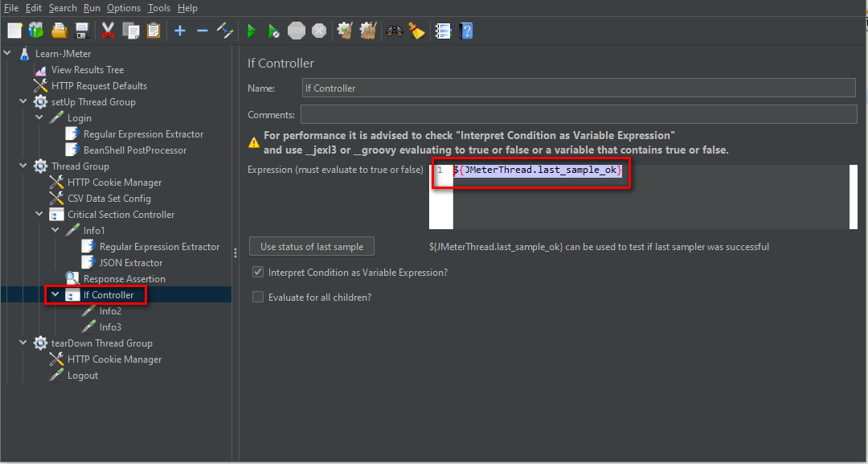Select the Info3 sampler
868x464 pixels.
110,326
